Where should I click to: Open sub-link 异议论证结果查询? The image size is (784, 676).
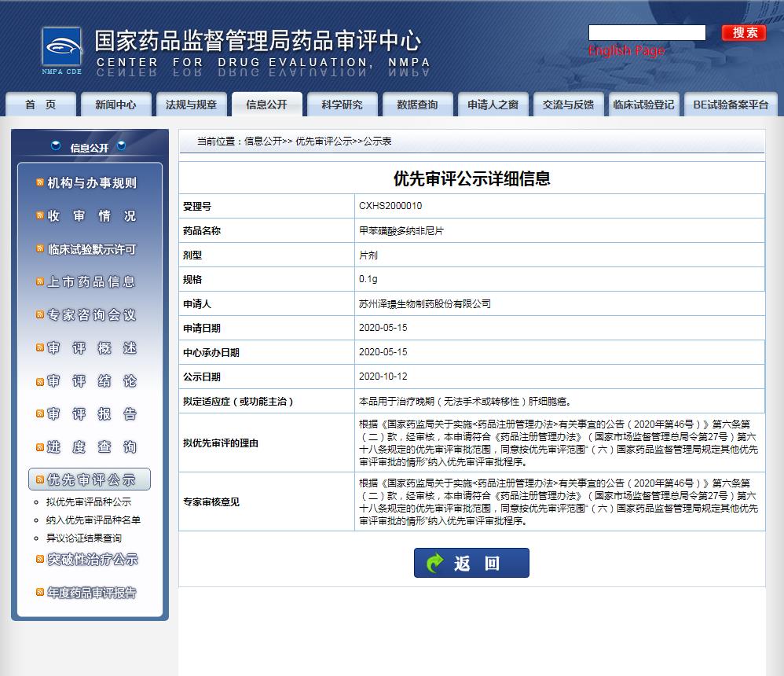(84, 538)
